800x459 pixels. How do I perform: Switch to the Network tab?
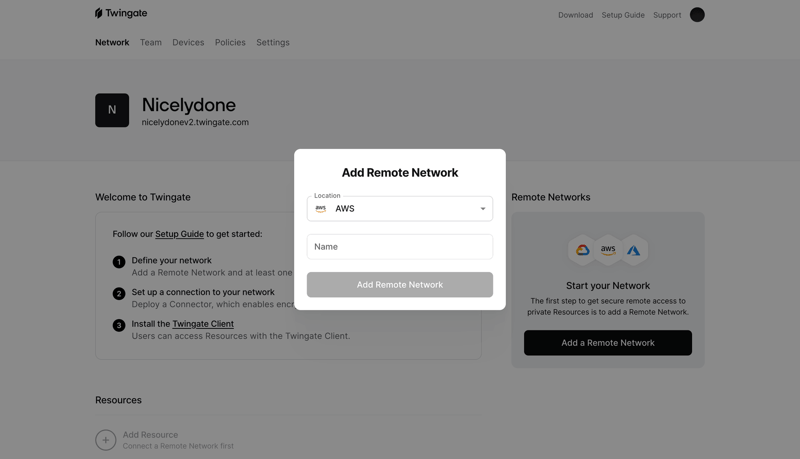click(112, 42)
